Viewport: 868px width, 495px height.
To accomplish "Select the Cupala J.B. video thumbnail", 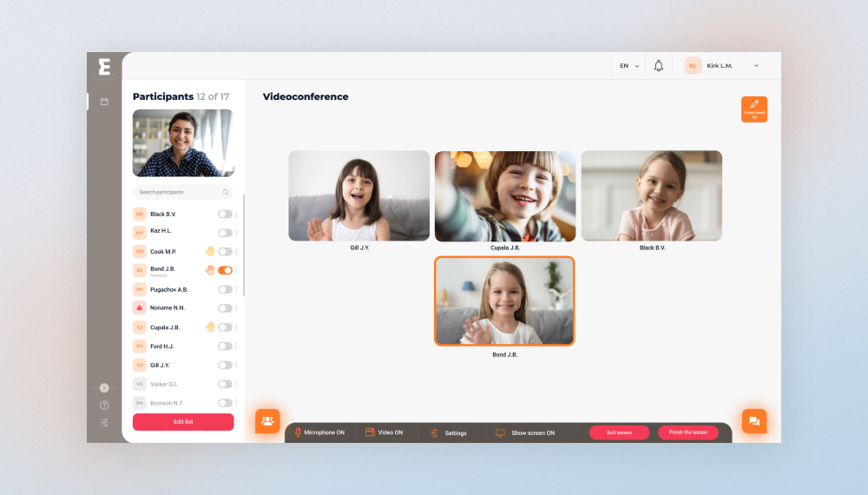I will tap(505, 196).
